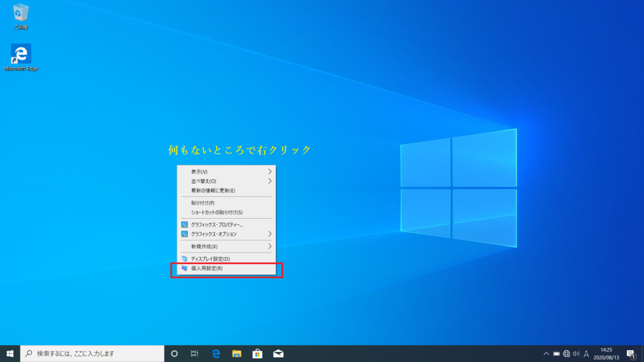
Task: Select ショートカットの貼り付け(S) menu entry
Action: (226, 212)
